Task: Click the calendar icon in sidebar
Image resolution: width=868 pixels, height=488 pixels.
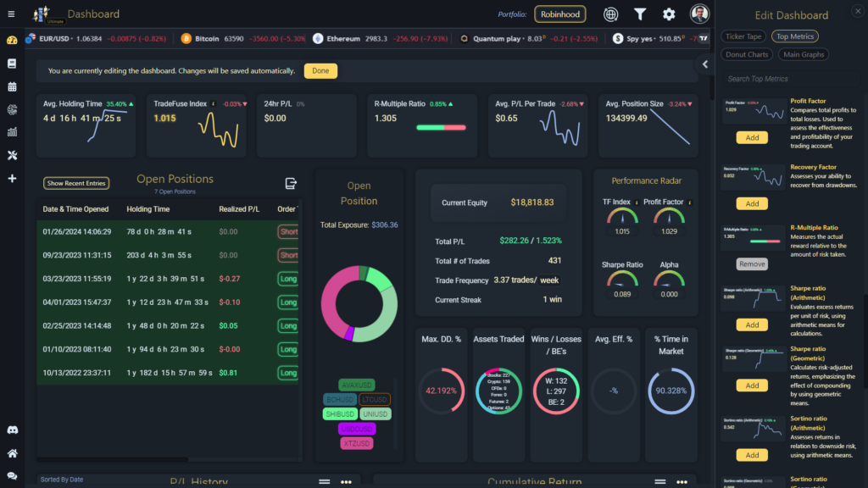Action: click(12, 87)
